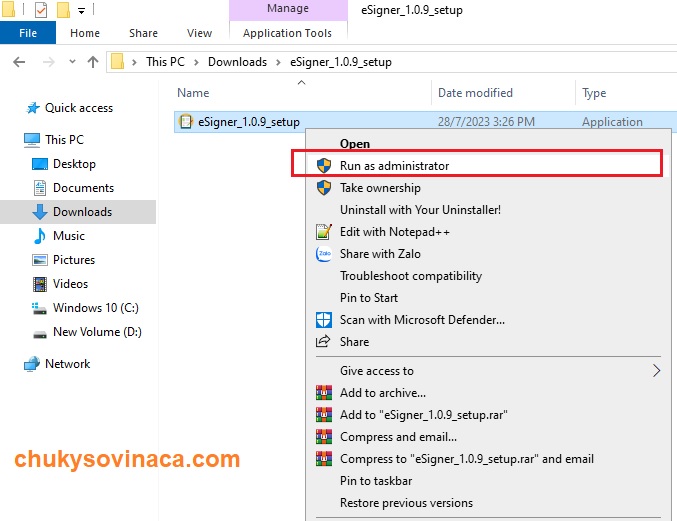Expand the chevron after This PC in address bar
This screenshot has height=521, width=677.
click(x=196, y=62)
